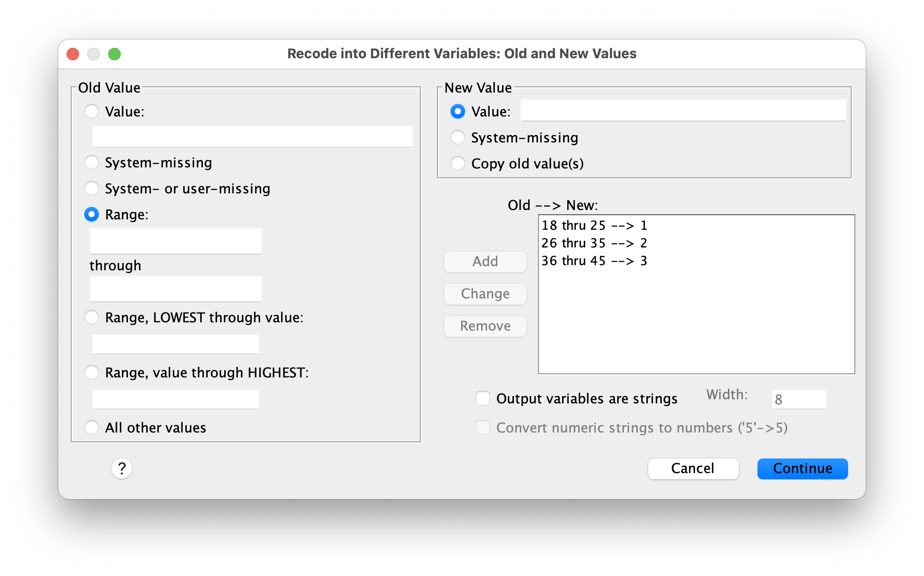Select the Old Value 'Value' radio button
The height and width of the screenshot is (576, 924).
click(92, 111)
